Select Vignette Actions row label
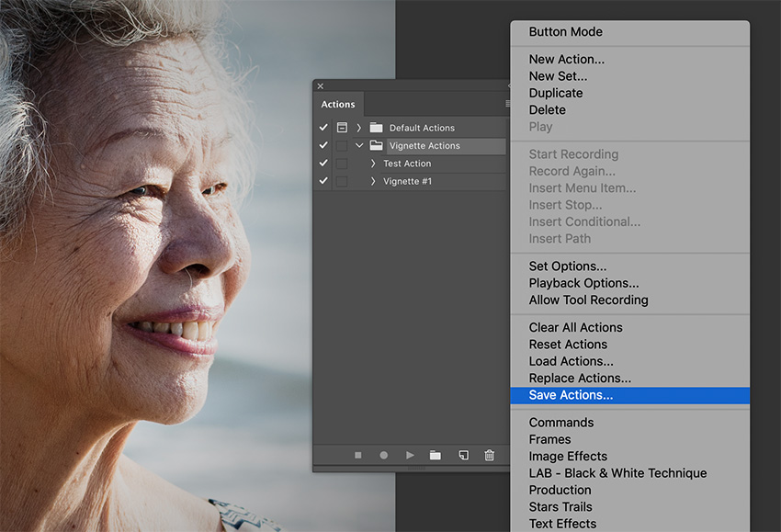 (x=424, y=145)
